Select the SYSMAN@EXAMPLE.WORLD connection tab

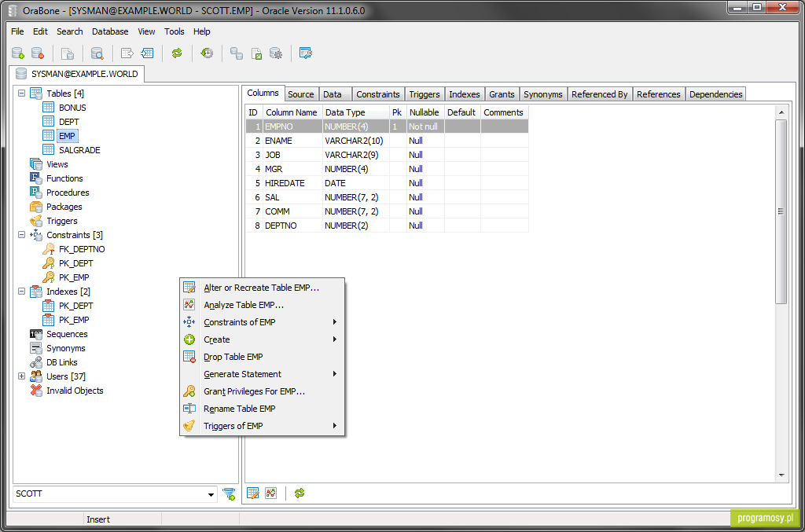77,74
